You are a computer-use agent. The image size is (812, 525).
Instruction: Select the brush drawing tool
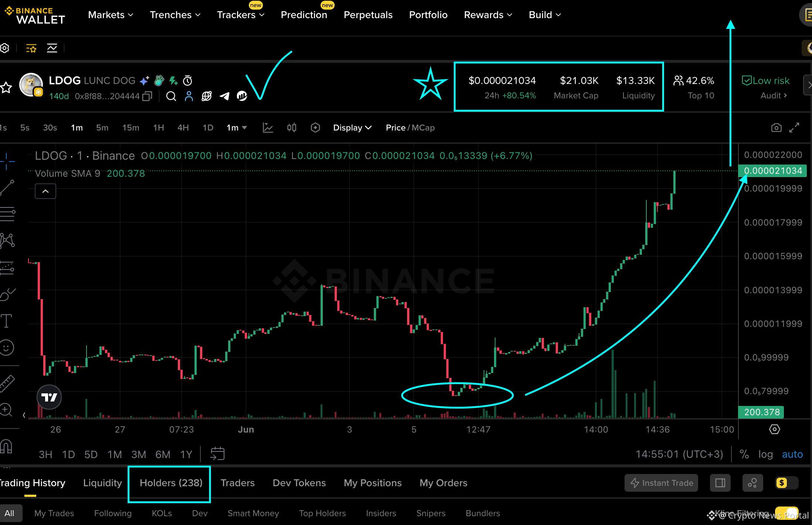point(7,294)
